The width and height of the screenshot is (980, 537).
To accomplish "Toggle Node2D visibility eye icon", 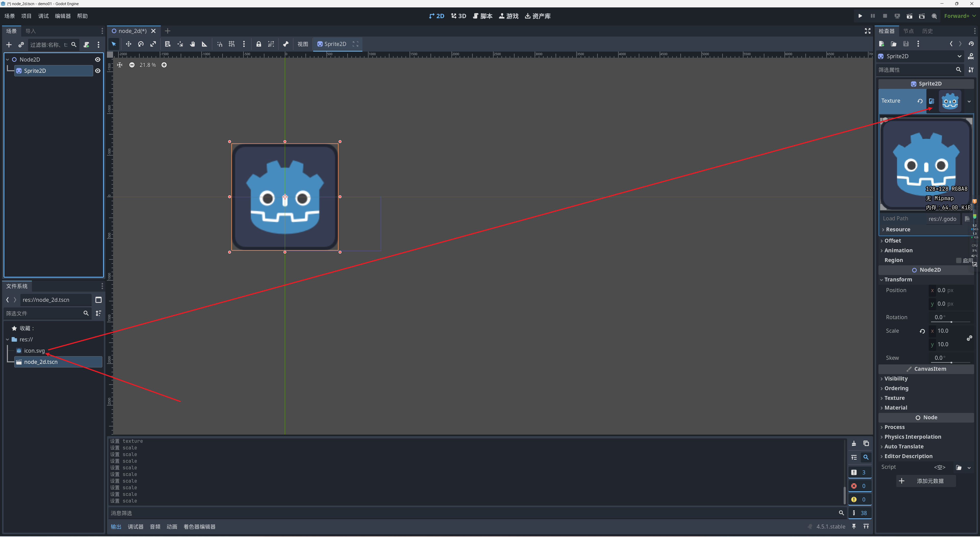I will [x=98, y=60].
